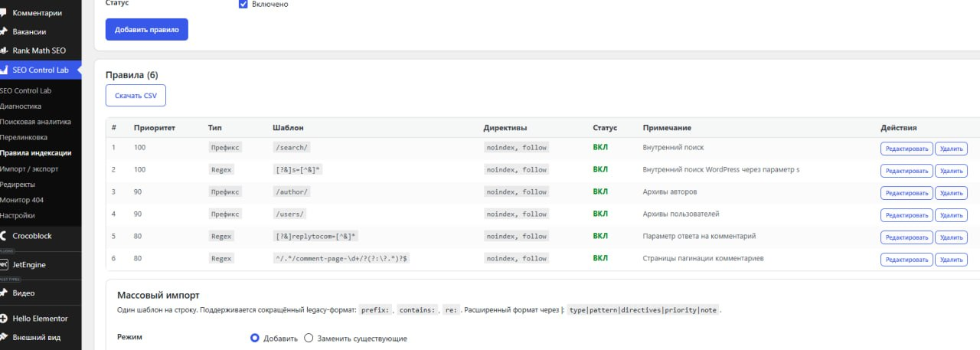Click the Архивы авторов note text

pos(673,191)
